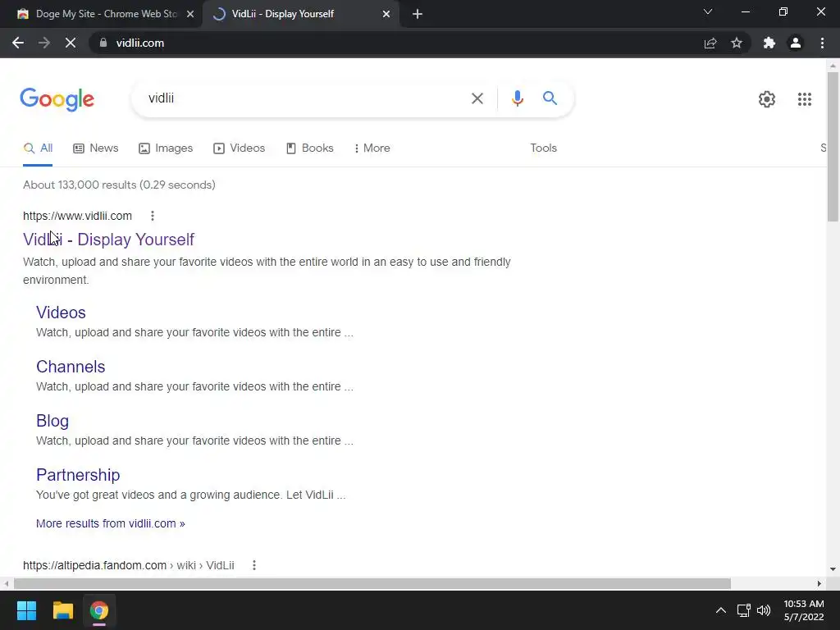
Task: Switch to the Books tab
Action: tap(309, 148)
